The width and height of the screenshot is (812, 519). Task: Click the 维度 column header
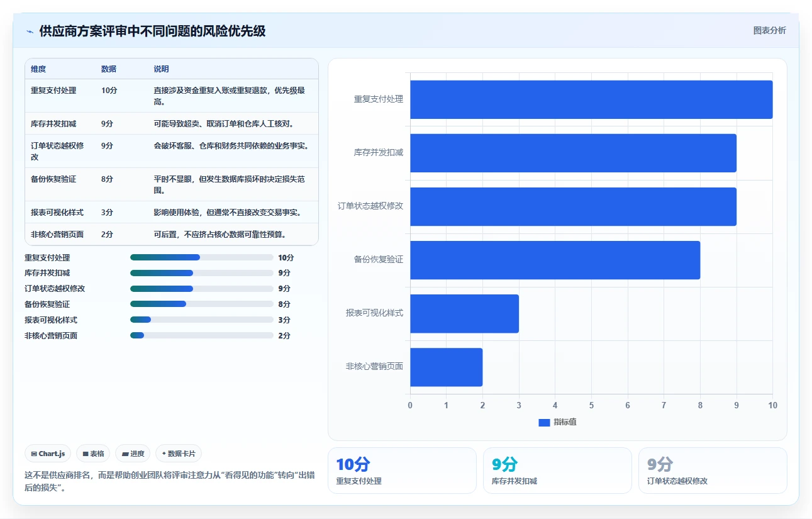[x=38, y=69]
